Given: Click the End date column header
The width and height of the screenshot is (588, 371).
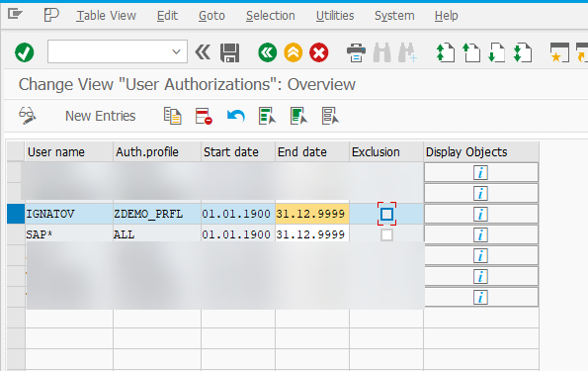Looking at the screenshot, I should pos(312,151).
